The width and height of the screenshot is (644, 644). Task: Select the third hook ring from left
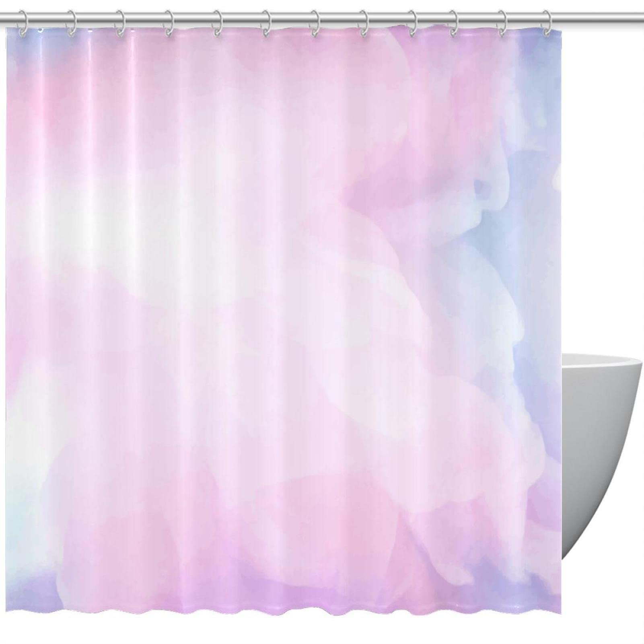(x=120, y=23)
